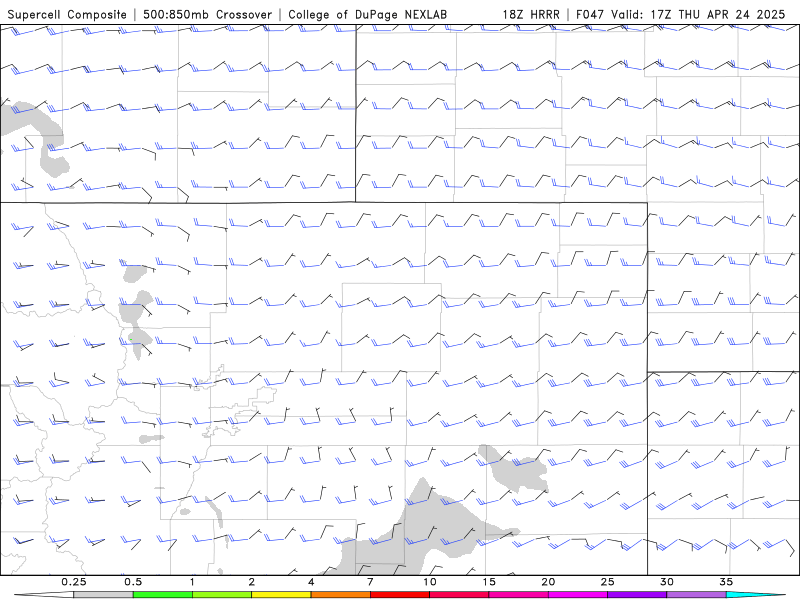Select the red legend color swatch

point(400,595)
